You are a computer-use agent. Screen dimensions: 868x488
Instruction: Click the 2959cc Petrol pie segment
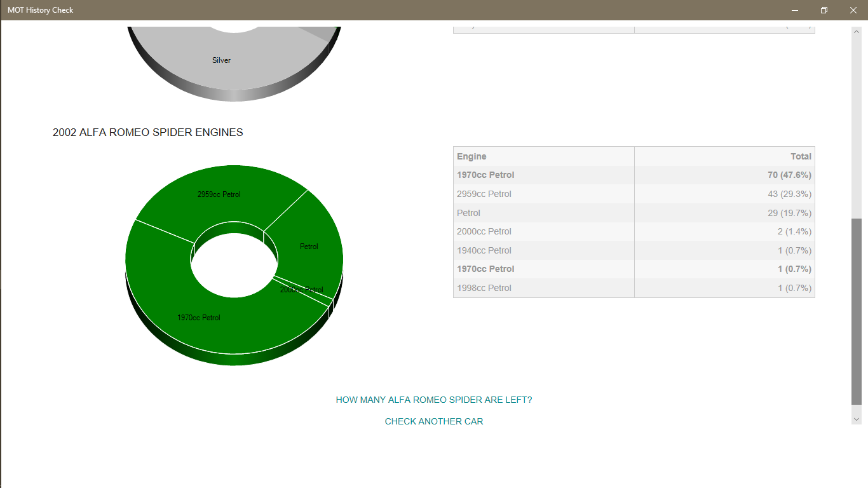219,194
